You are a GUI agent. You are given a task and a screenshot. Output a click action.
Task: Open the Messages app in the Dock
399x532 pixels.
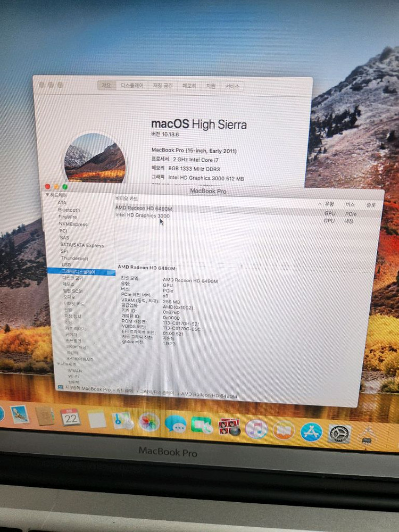176,424
